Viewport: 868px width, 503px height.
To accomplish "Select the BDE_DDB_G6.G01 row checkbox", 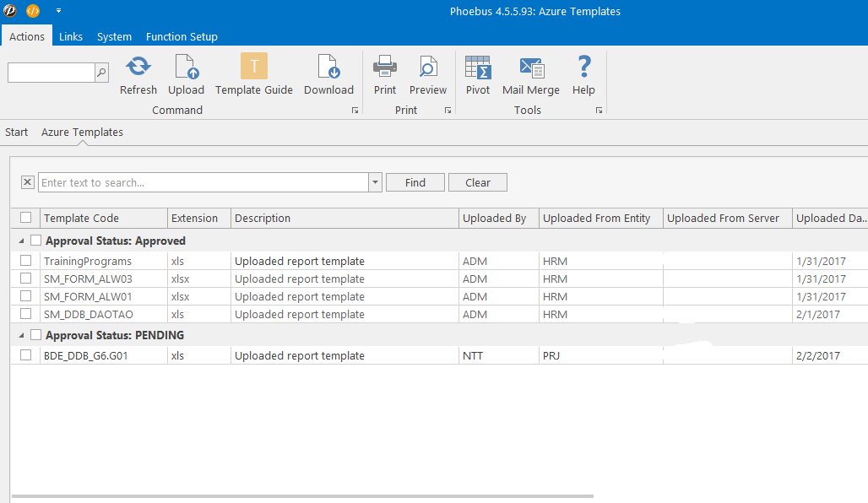I will [25, 354].
